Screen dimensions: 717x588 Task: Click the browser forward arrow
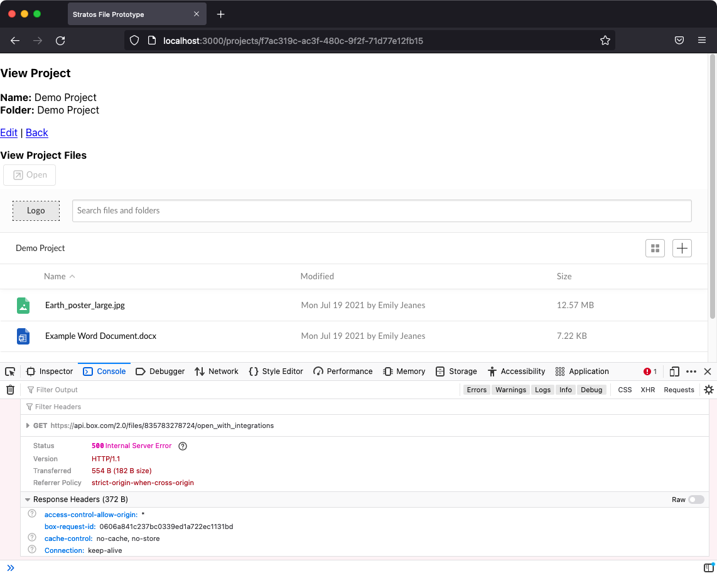(x=38, y=41)
